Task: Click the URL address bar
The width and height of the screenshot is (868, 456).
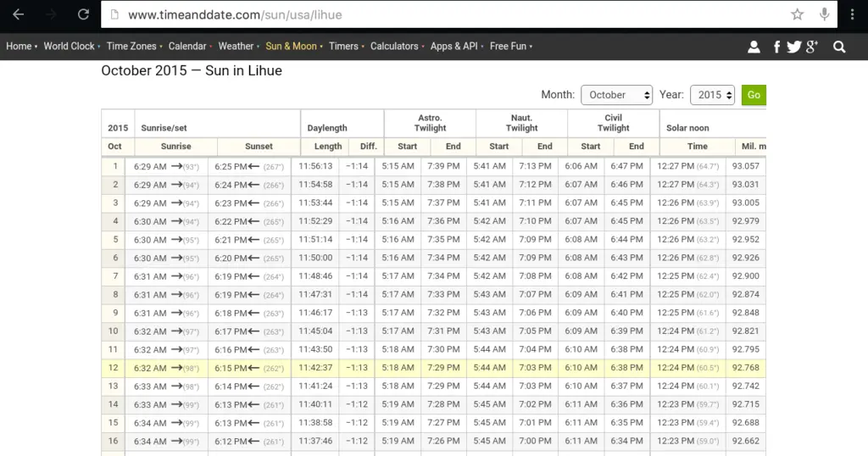Action: pyautogui.click(x=449, y=14)
